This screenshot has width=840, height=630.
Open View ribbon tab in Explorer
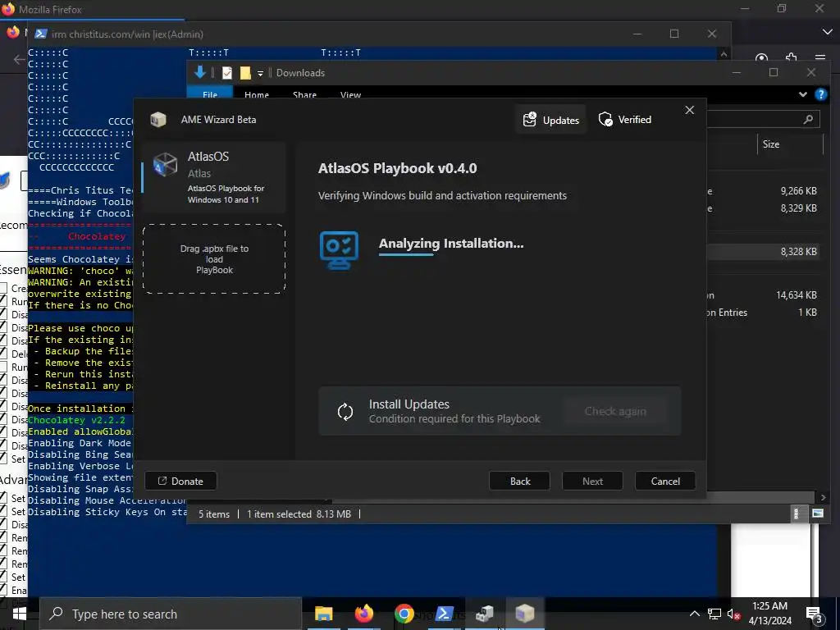(x=350, y=94)
